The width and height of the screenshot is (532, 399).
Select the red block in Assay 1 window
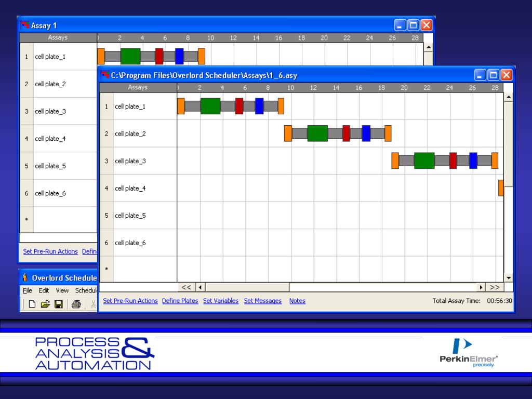[x=159, y=56]
